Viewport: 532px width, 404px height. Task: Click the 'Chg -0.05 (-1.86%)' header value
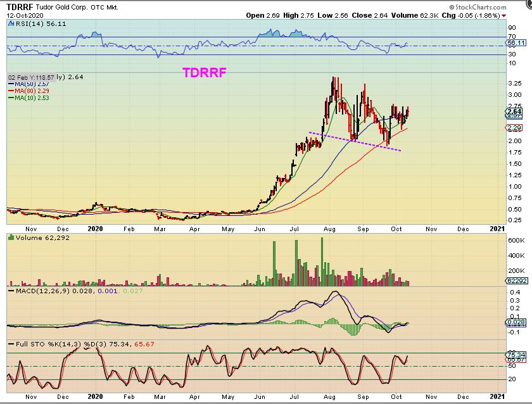point(471,16)
